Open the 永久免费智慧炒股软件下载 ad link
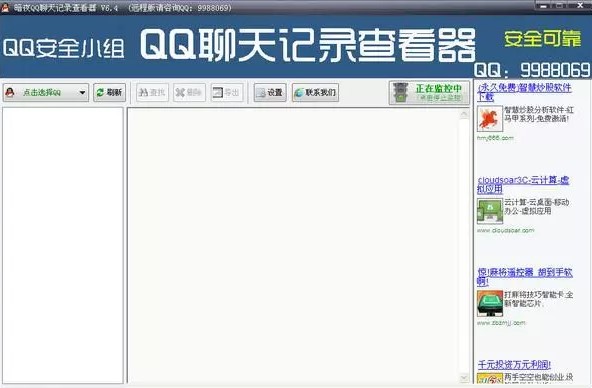This screenshot has height=388, width=592. click(x=524, y=92)
